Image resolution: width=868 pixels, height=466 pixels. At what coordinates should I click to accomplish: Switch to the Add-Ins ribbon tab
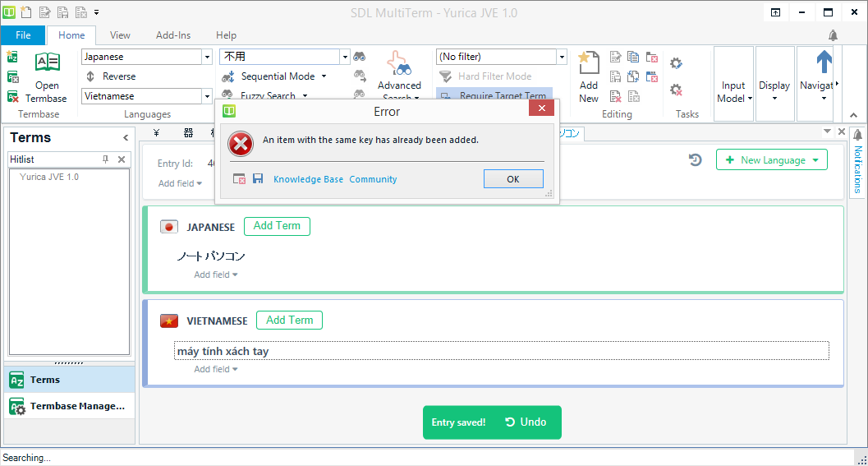pos(173,35)
